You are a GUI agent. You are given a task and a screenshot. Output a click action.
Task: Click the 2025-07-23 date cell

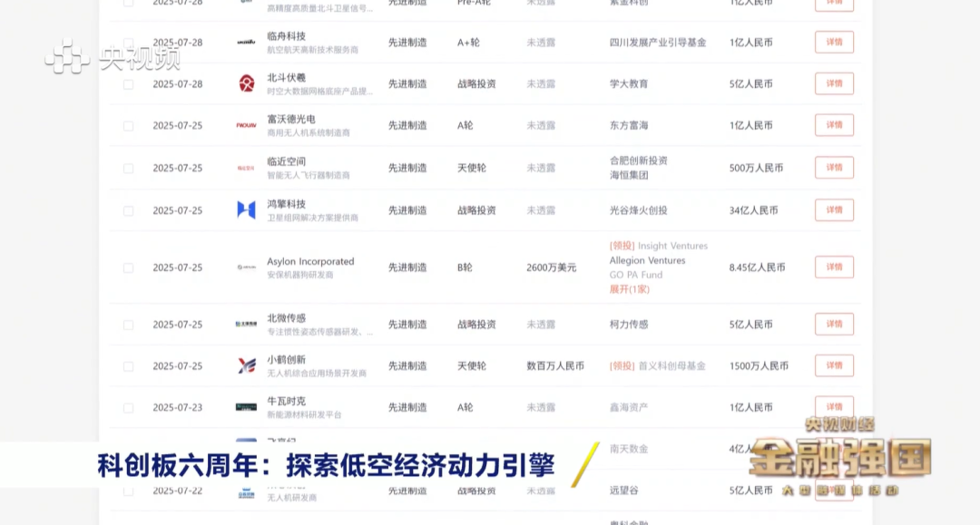pos(178,407)
